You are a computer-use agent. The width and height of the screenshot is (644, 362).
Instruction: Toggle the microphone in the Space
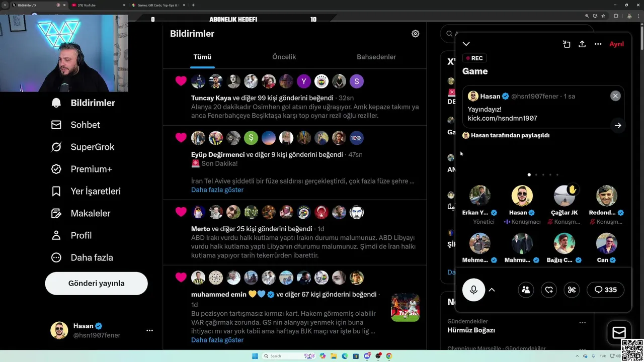point(473,290)
